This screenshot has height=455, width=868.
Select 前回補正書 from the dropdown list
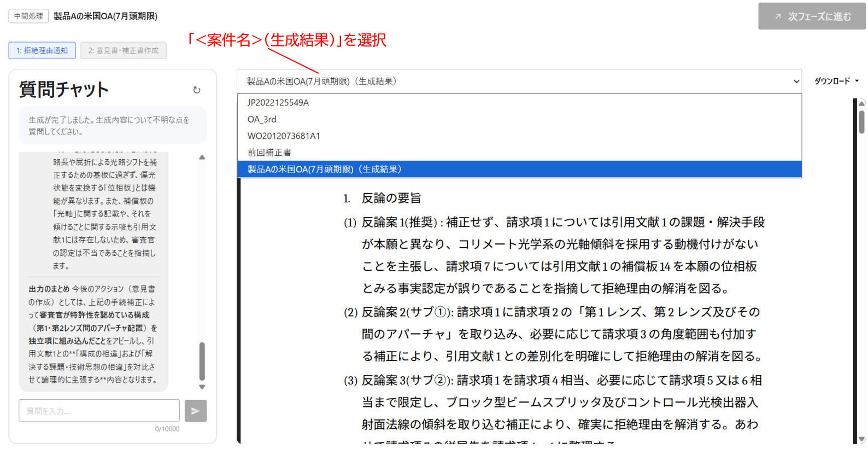[x=519, y=153]
